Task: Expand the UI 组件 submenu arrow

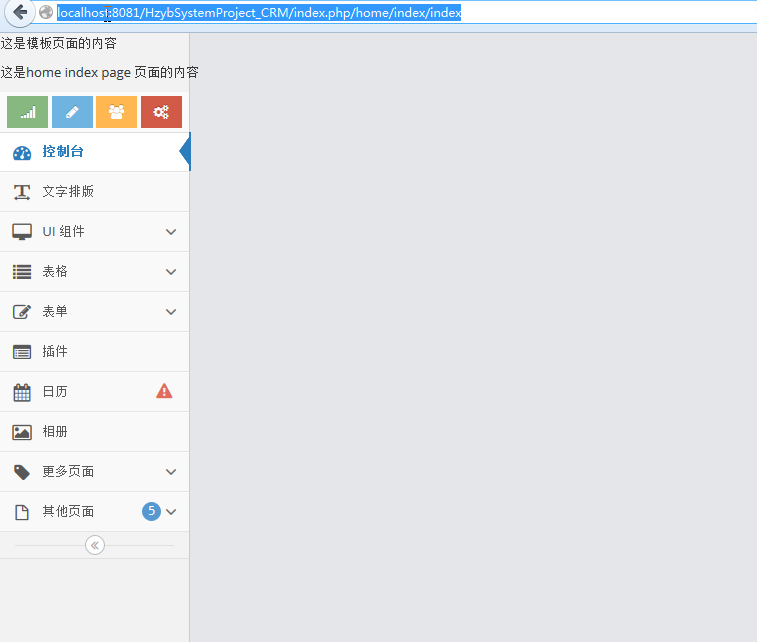Action: pyautogui.click(x=171, y=232)
